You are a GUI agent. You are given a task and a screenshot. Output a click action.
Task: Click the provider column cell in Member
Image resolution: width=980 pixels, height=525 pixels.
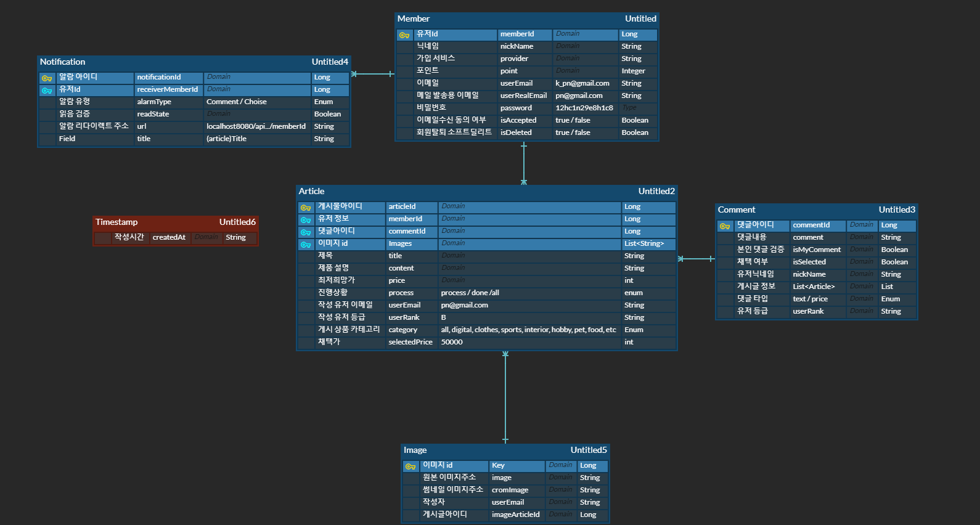coord(525,59)
